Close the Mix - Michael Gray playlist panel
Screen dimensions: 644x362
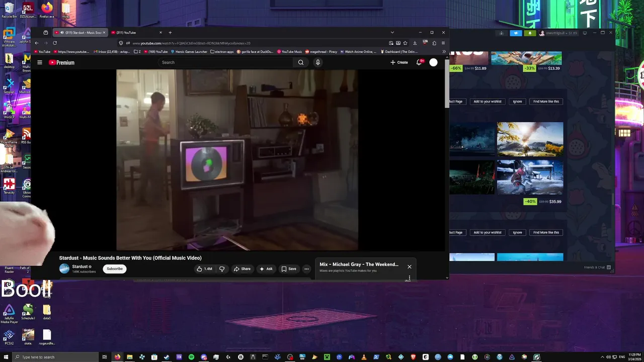coord(410,266)
